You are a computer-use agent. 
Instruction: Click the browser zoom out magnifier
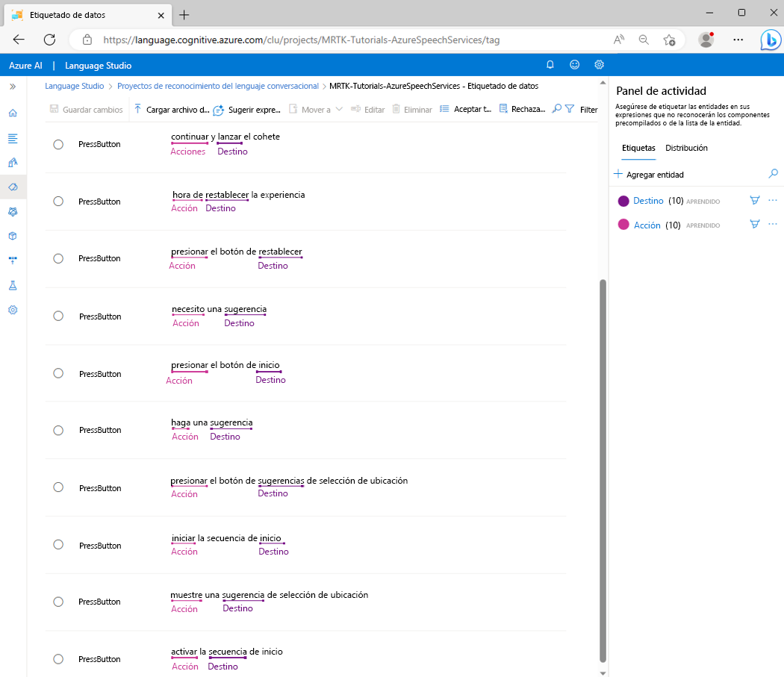tap(644, 40)
